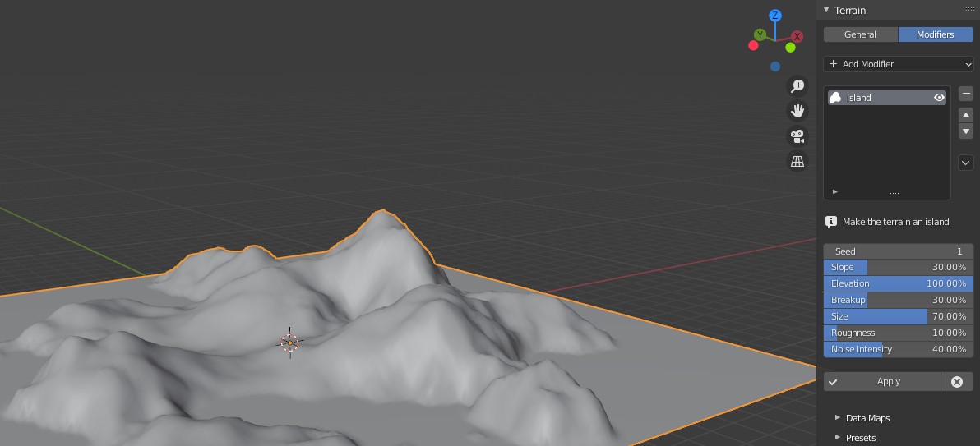
Task: Click the negative X red gizmo dot
Action: click(x=753, y=45)
